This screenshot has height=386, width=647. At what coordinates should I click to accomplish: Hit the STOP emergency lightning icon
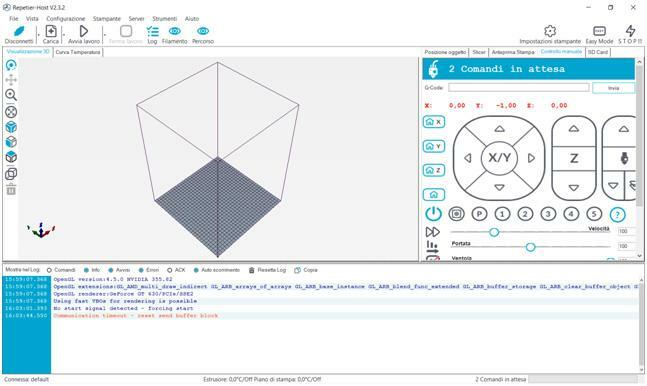(630, 31)
